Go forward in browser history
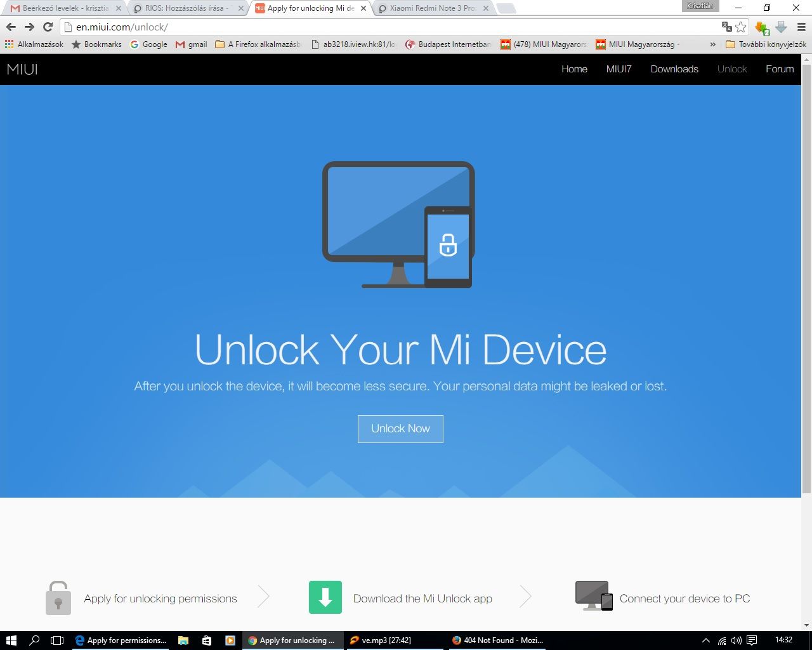812x650 pixels. pyautogui.click(x=29, y=27)
